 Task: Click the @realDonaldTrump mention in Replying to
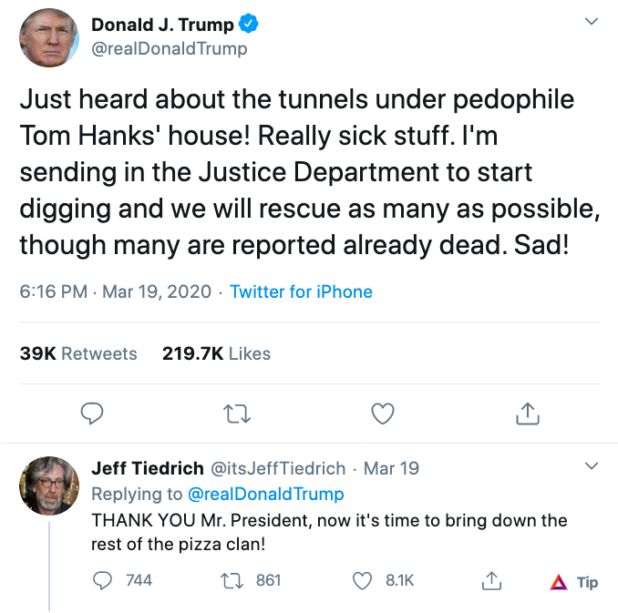click(265, 494)
